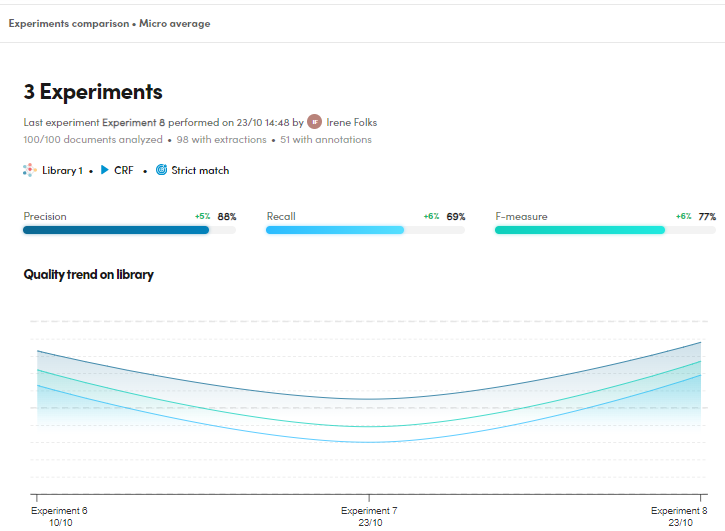Click the Quality trend on library heading
Image resolution: width=725 pixels, height=531 pixels.
88,274
